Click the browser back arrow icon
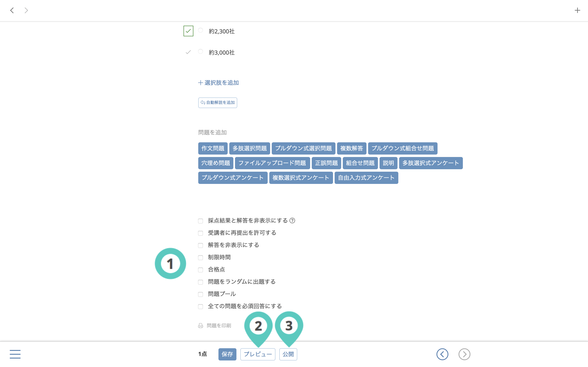 click(12, 10)
